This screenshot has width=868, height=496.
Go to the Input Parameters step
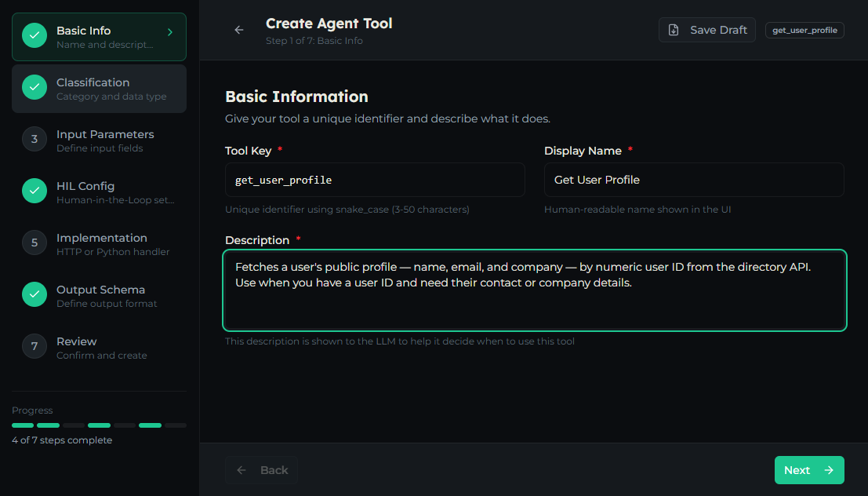(99, 140)
